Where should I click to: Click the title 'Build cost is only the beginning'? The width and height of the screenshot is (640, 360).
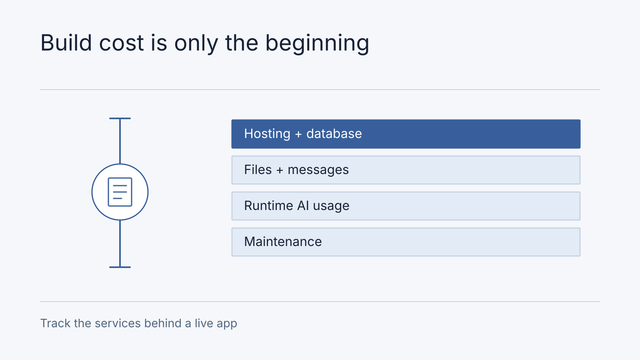(x=204, y=43)
